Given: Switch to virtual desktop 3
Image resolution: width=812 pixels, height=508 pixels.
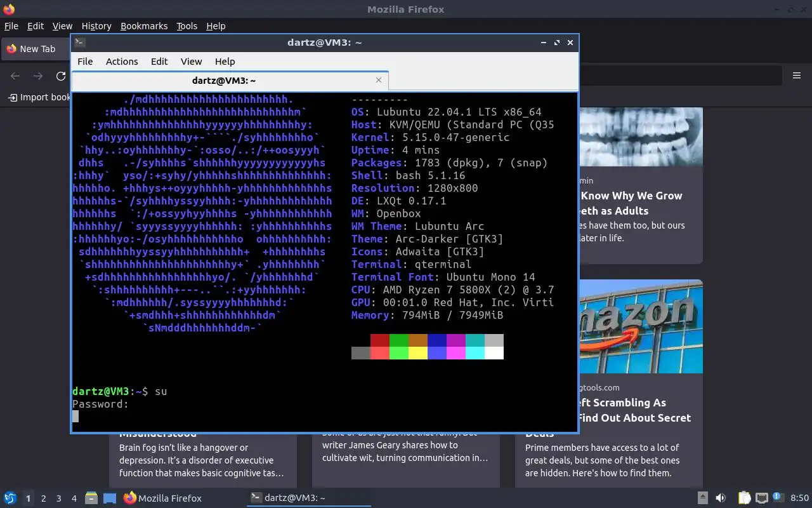Looking at the screenshot, I should [59, 498].
